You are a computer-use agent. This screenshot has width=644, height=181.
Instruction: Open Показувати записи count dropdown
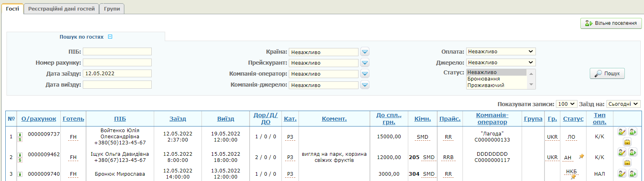click(x=566, y=104)
